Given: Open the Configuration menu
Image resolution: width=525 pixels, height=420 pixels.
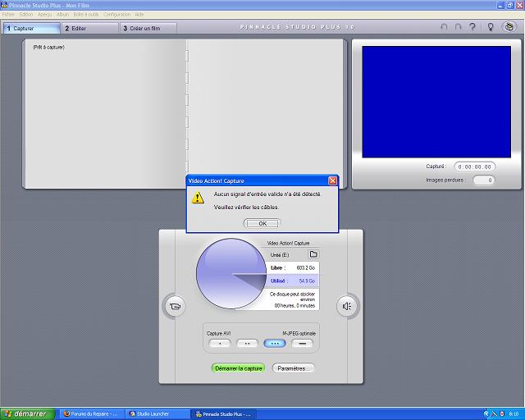Looking at the screenshot, I should pyautogui.click(x=116, y=15).
